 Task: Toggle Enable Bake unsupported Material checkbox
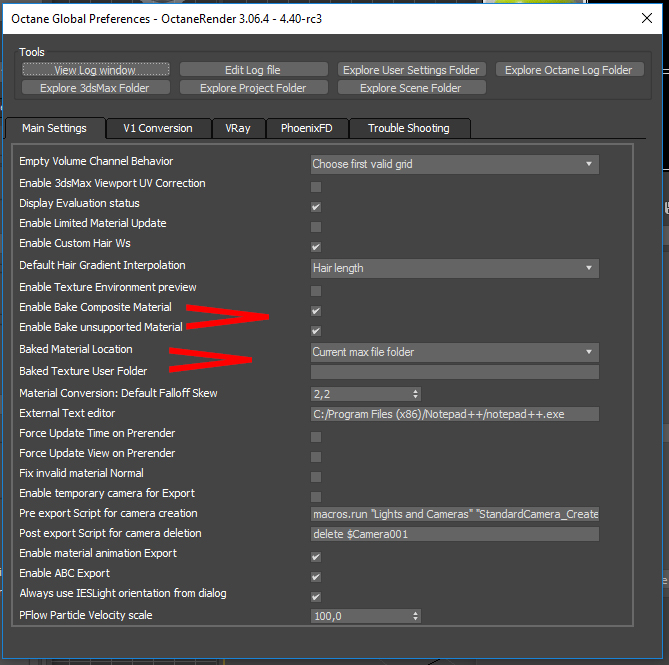(x=316, y=331)
